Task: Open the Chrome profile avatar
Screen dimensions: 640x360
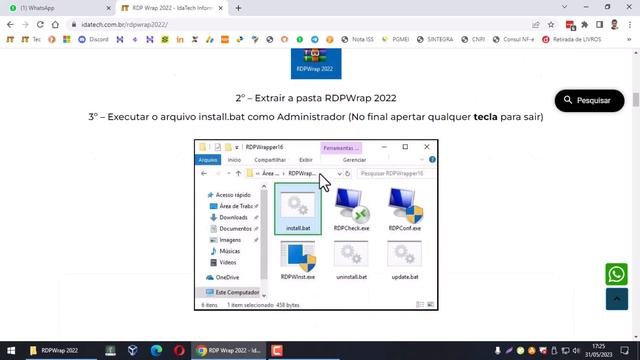Action: (x=614, y=24)
